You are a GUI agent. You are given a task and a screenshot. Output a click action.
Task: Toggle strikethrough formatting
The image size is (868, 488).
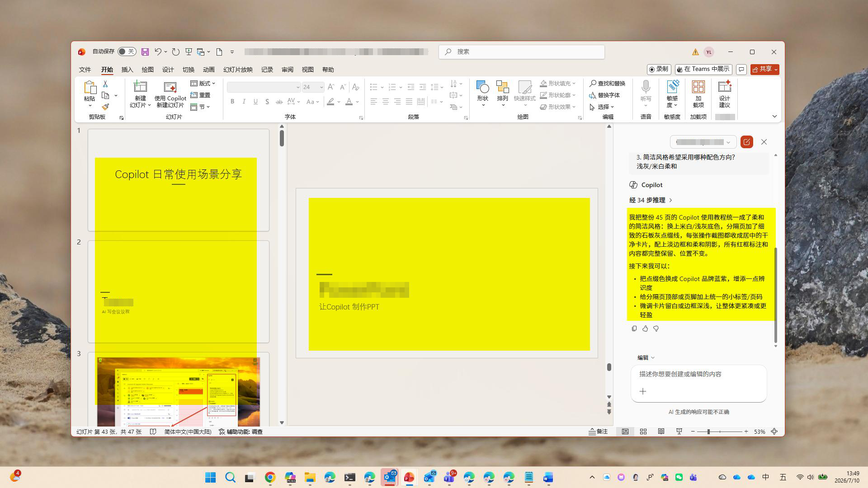[x=279, y=102]
